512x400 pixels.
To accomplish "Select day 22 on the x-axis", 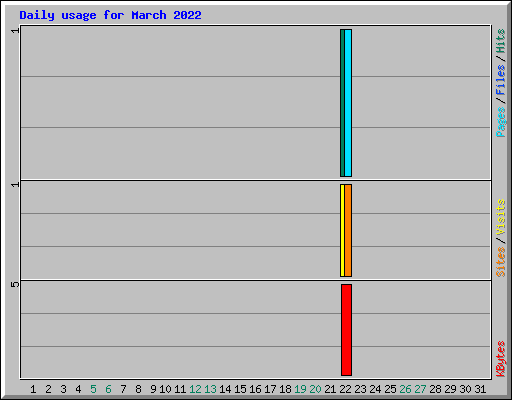I will pos(345,389).
